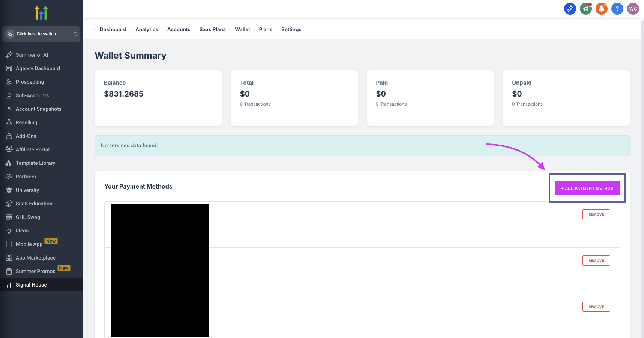Click the Total card's $0 amount

[245, 94]
